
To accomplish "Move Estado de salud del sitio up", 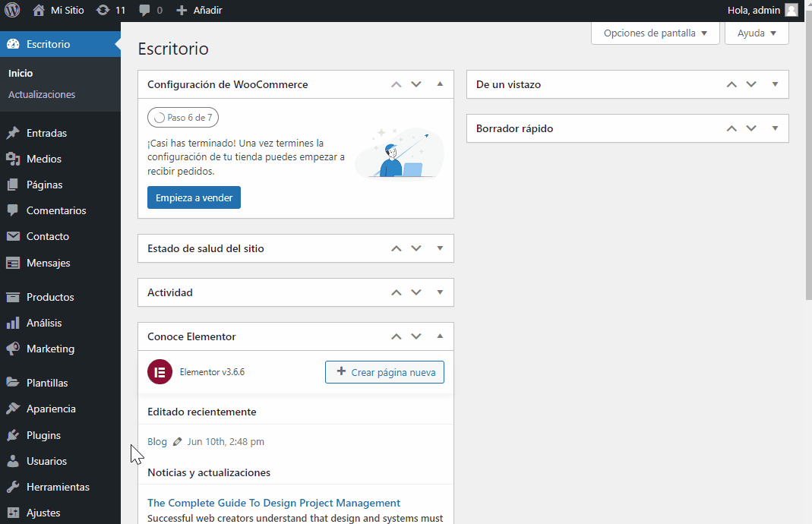I will click(x=397, y=248).
